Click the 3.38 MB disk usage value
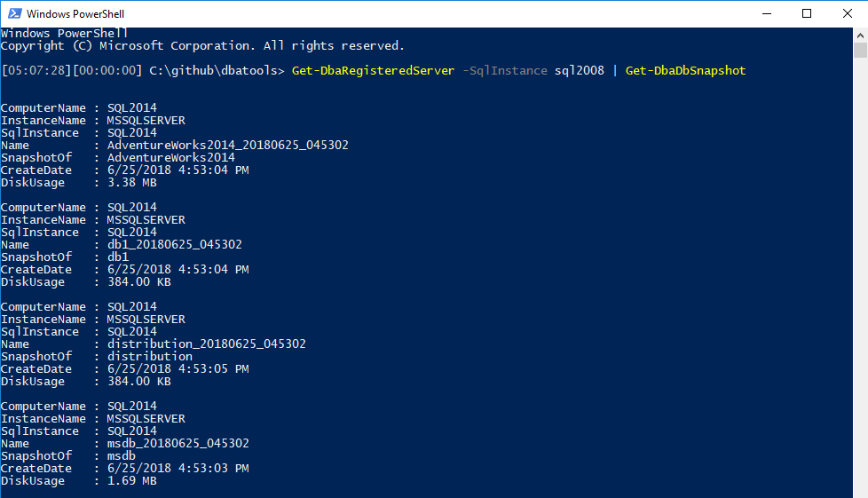 pyautogui.click(x=131, y=183)
